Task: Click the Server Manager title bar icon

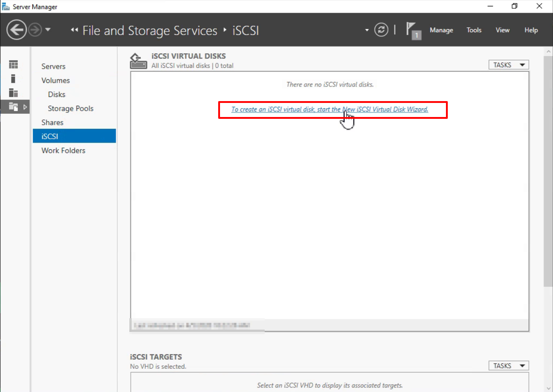Action: pyautogui.click(x=6, y=6)
